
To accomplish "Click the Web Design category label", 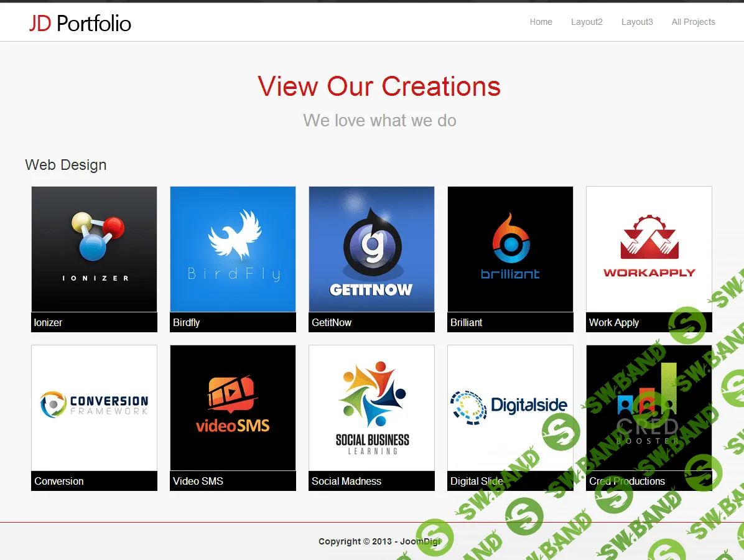I will [x=65, y=164].
